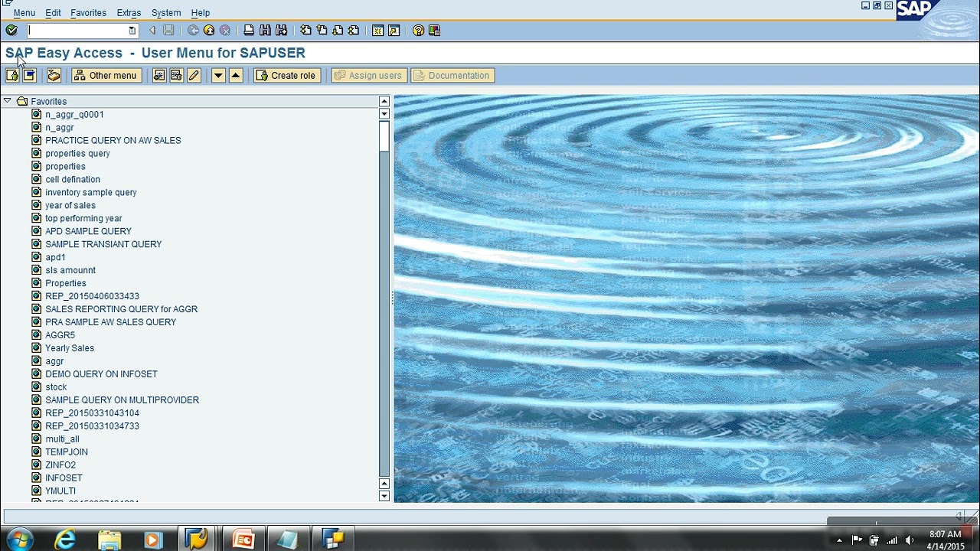980x551 pixels.
Task: Open Windows Explorer folder from taskbar
Action: coord(109,540)
